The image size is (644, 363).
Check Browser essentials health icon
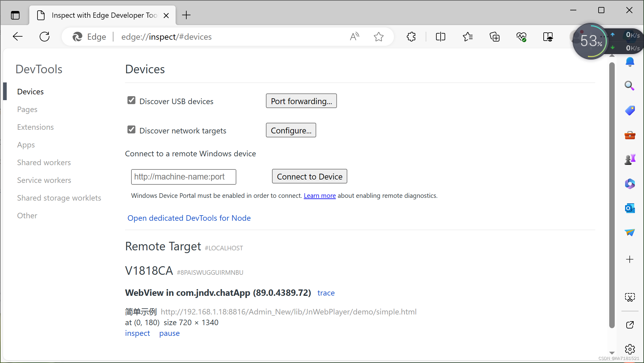pyautogui.click(x=521, y=37)
